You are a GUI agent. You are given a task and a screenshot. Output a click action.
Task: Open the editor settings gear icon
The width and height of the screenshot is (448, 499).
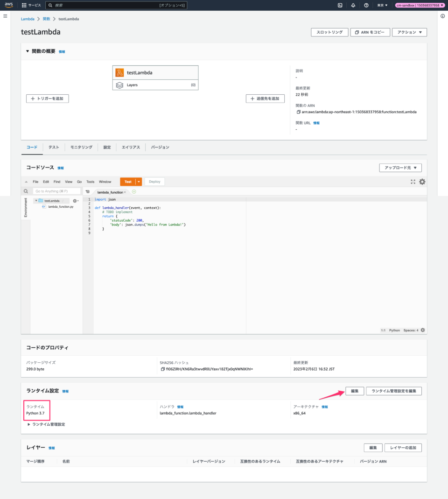(x=422, y=182)
